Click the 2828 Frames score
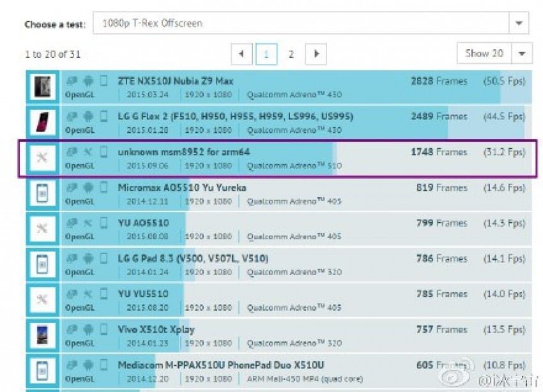This screenshot has height=392, width=543. (439, 81)
